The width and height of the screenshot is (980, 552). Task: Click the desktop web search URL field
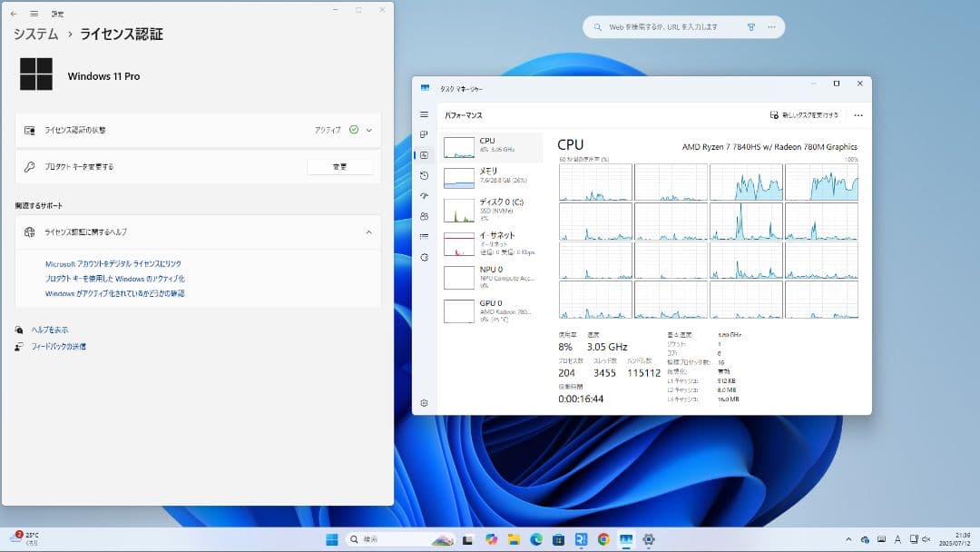click(x=663, y=27)
